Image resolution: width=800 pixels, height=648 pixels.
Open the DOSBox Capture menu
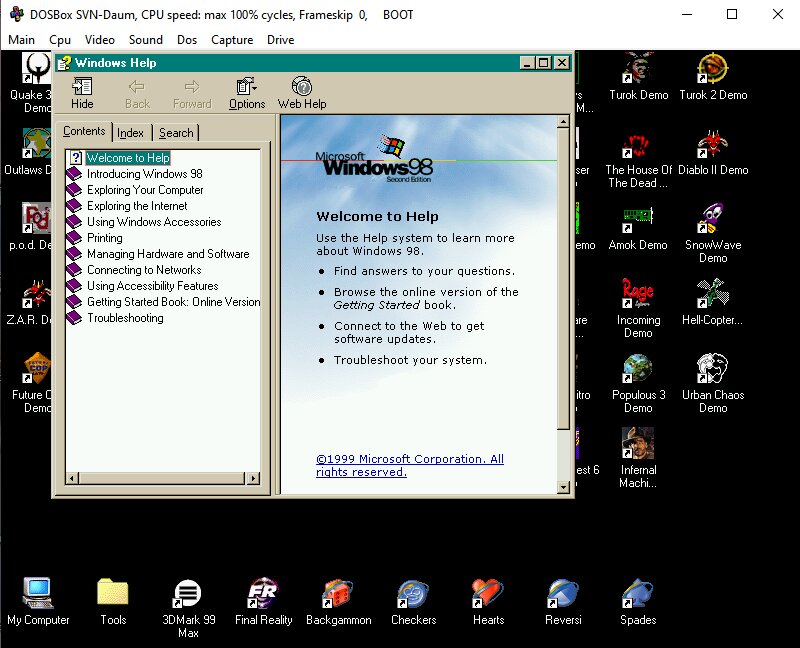(x=232, y=40)
